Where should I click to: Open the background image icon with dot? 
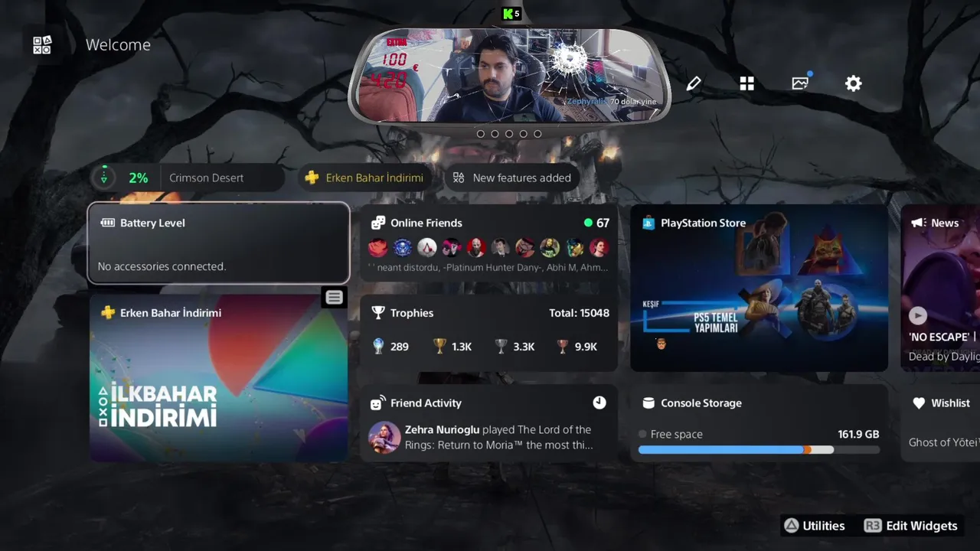(801, 82)
